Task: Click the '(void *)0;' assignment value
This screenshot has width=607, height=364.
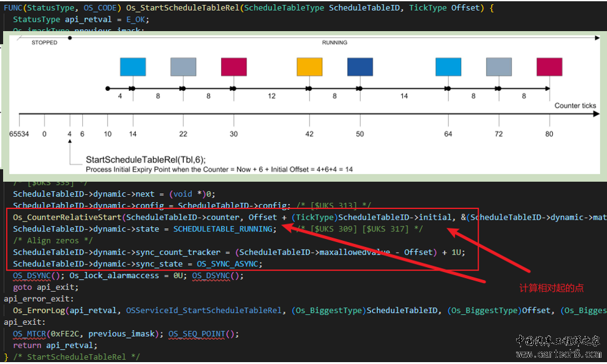Action: 192,194
